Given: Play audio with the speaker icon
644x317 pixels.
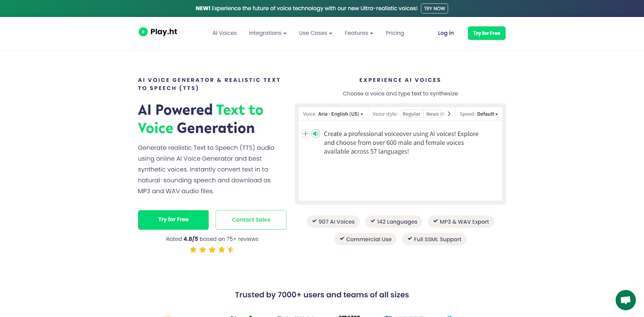Looking at the screenshot, I should tap(316, 134).
